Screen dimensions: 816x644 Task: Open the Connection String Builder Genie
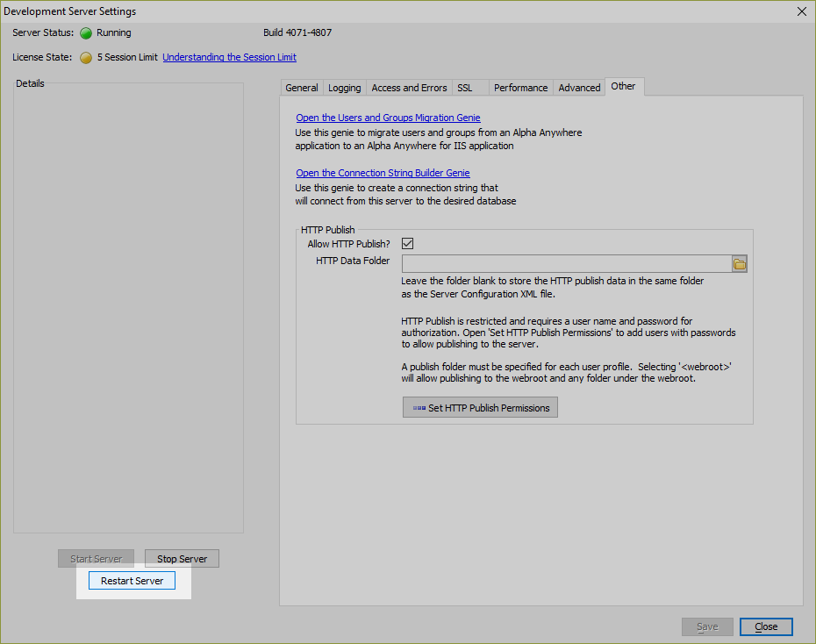click(383, 173)
